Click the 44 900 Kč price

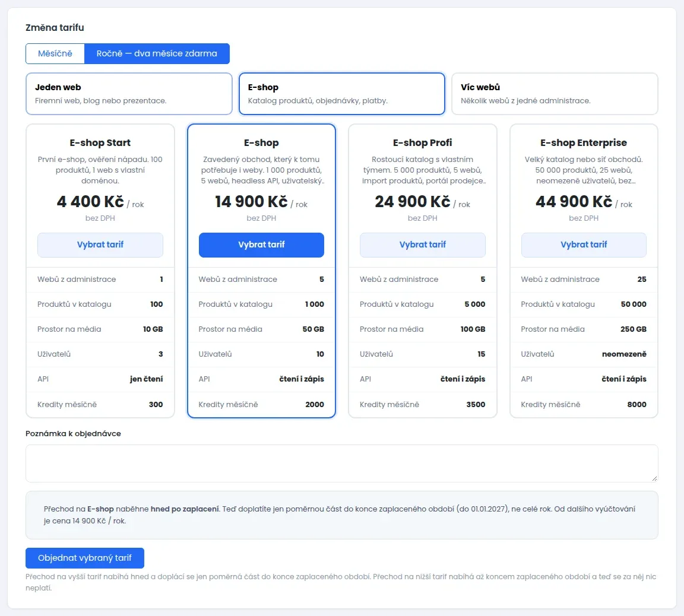(x=574, y=201)
